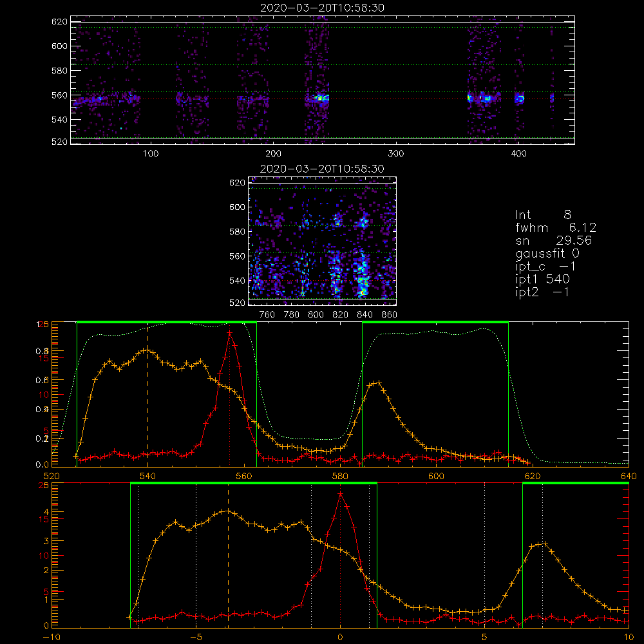
Task: Click y-axis label 580 on top image
Action: (59, 71)
